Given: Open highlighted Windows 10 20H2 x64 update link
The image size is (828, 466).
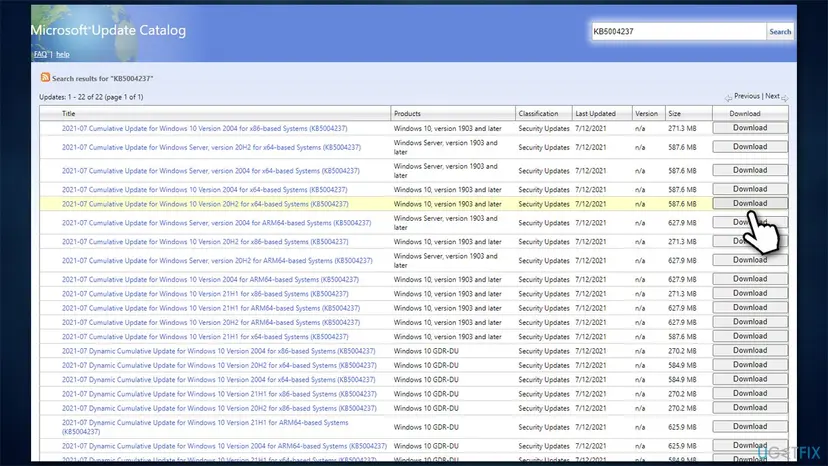Looking at the screenshot, I should pyautogui.click(x=205, y=204).
